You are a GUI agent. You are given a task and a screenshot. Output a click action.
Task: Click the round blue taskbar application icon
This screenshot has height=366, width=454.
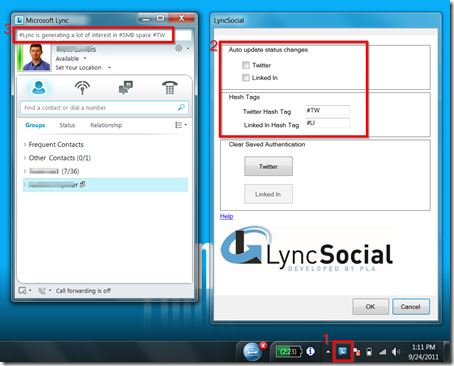click(252, 352)
